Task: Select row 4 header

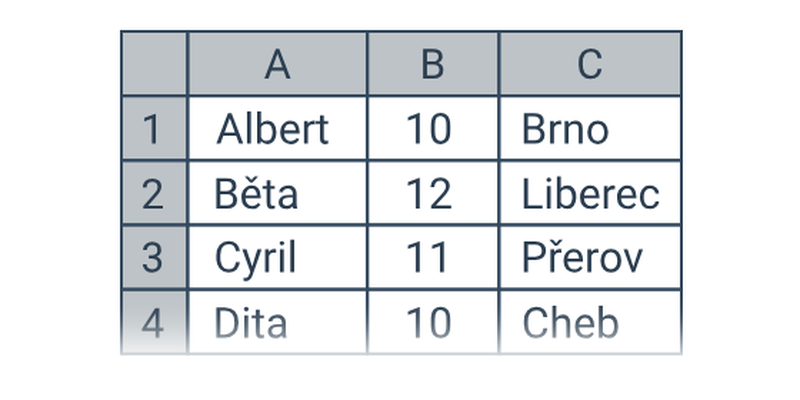Action: point(154,322)
